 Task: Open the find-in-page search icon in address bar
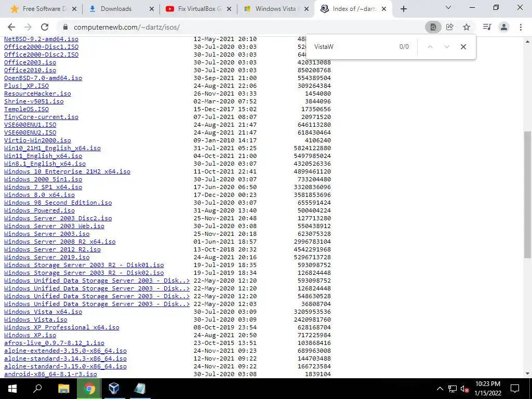pos(433,27)
